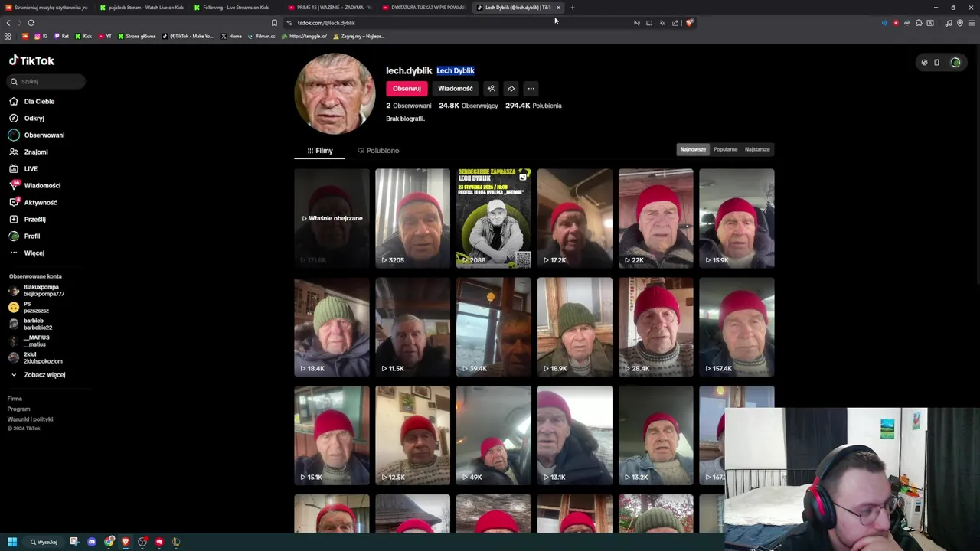Click the Brave Shields lion icon
The image size is (980, 551).
point(689,23)
